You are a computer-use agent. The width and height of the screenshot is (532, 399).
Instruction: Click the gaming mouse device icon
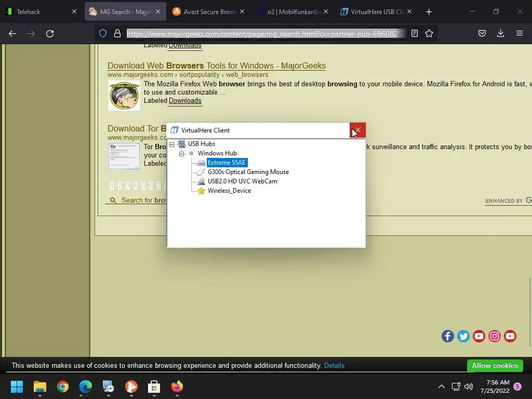pyautogui.click(x=201, y=172)
